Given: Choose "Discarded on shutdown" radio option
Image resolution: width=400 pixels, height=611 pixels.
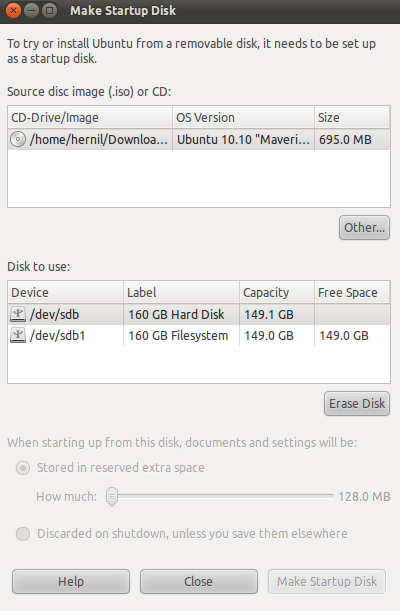Looking at the screenshot, I should tap(23, 533).
